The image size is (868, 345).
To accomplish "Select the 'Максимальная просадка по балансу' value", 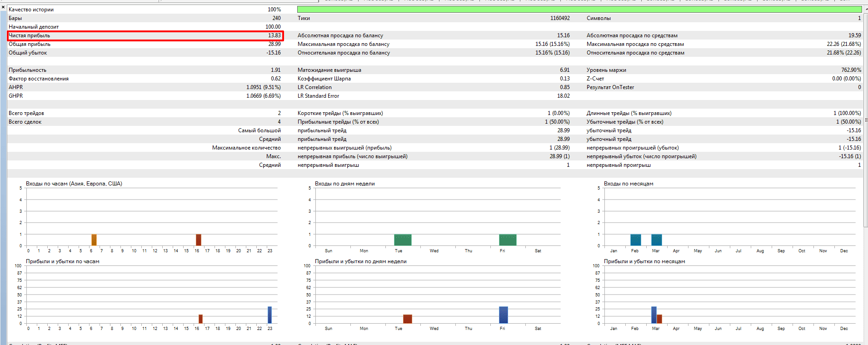I will 552,44.
